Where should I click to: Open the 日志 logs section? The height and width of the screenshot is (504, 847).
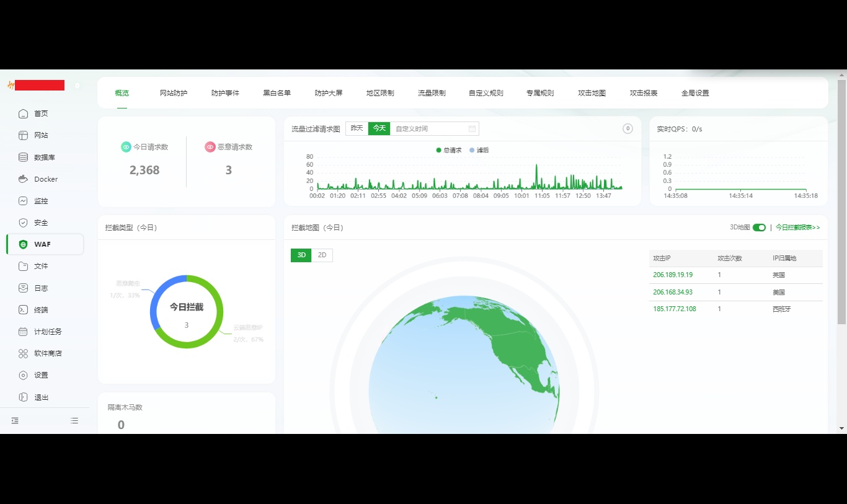click(x=41, y=288)
